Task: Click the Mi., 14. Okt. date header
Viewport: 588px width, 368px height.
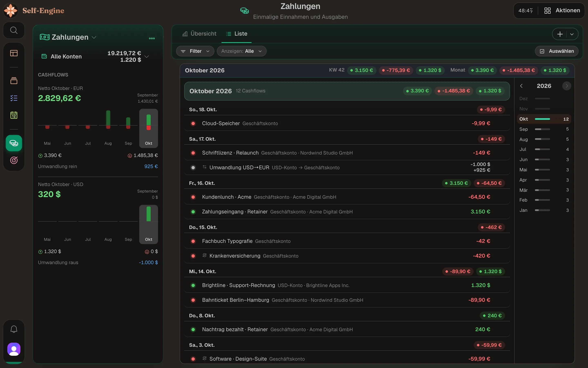Action: 203,271
